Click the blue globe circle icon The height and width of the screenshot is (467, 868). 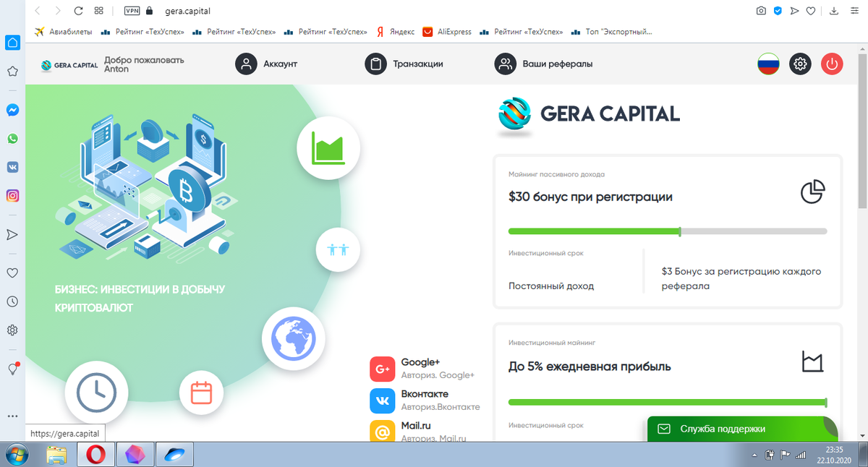(x=294, y=338)
